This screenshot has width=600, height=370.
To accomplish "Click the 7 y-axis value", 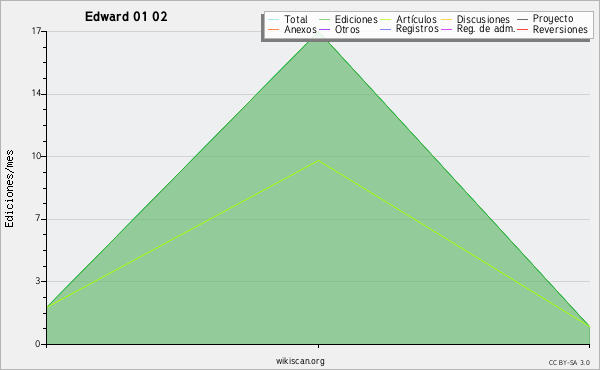I will point(38,218).
